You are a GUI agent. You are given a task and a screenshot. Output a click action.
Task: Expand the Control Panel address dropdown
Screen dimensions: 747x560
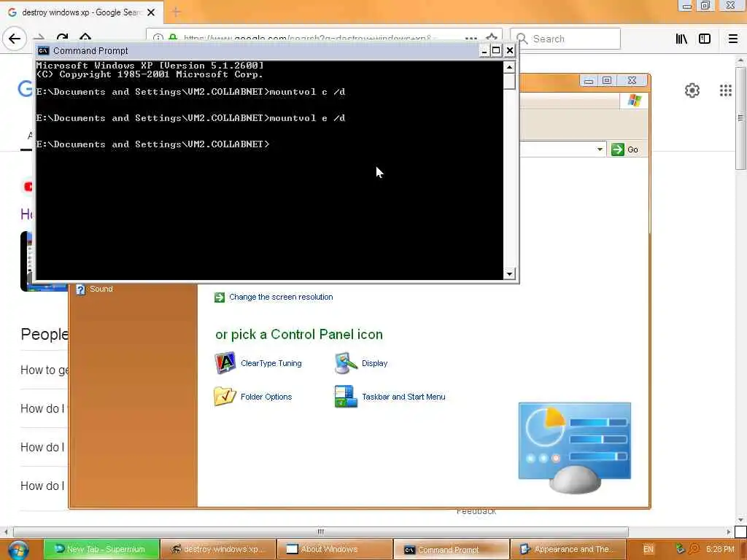click(600, 149)
